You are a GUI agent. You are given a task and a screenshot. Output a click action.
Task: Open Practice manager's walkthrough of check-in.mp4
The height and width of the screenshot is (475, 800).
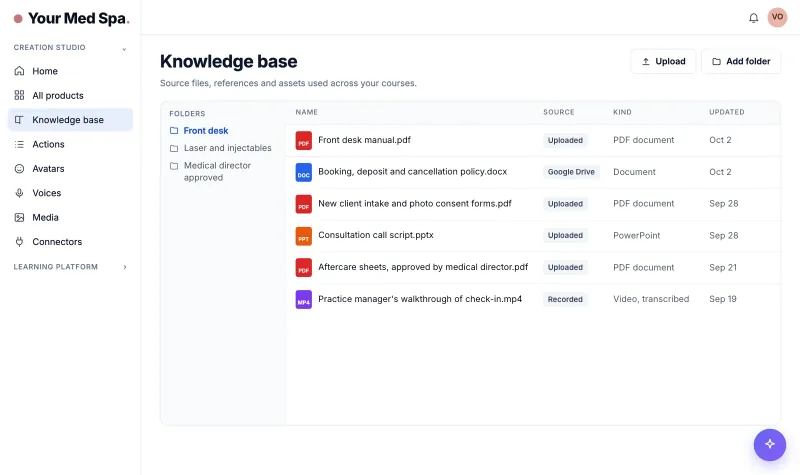pyautogui.click(x=420, y=299)
